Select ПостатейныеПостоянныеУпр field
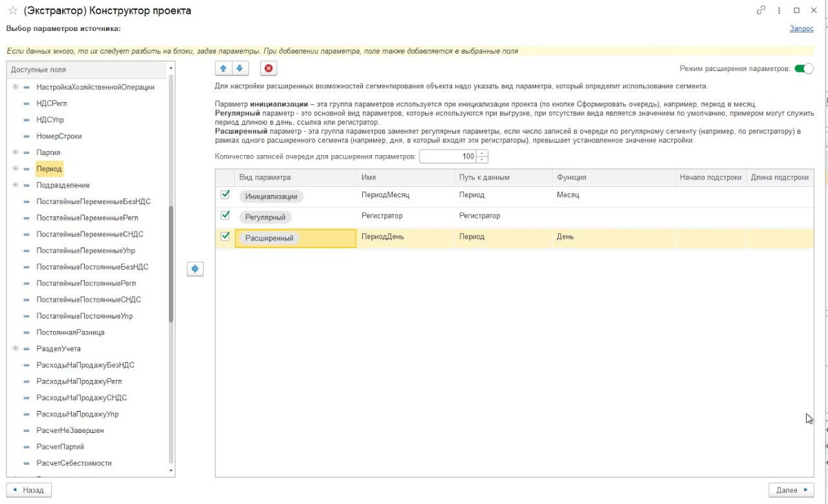This screenshot has width=828, height=504. tap(84, 316)
